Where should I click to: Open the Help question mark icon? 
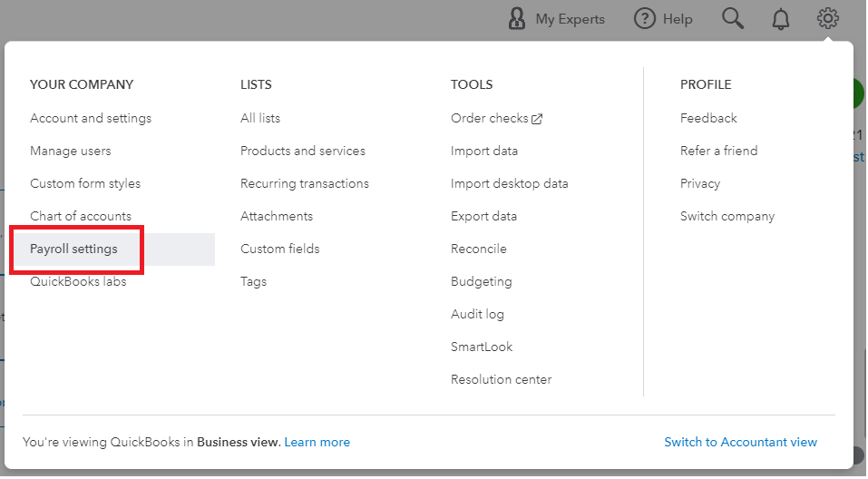644,18
